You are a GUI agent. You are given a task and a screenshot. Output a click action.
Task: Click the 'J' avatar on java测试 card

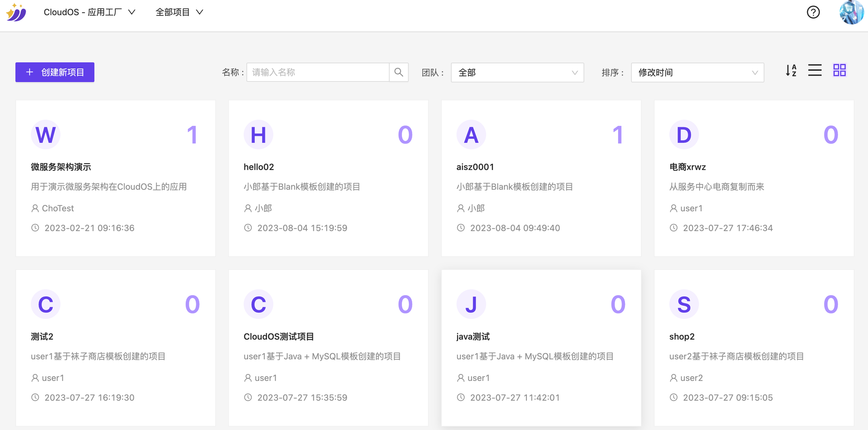(x=471, y=304)
